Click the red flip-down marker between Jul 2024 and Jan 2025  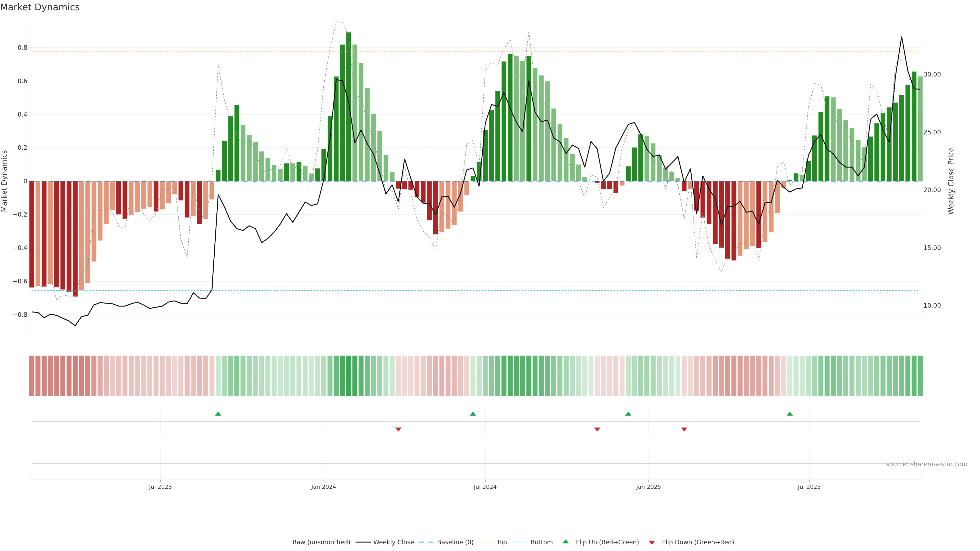597,429
